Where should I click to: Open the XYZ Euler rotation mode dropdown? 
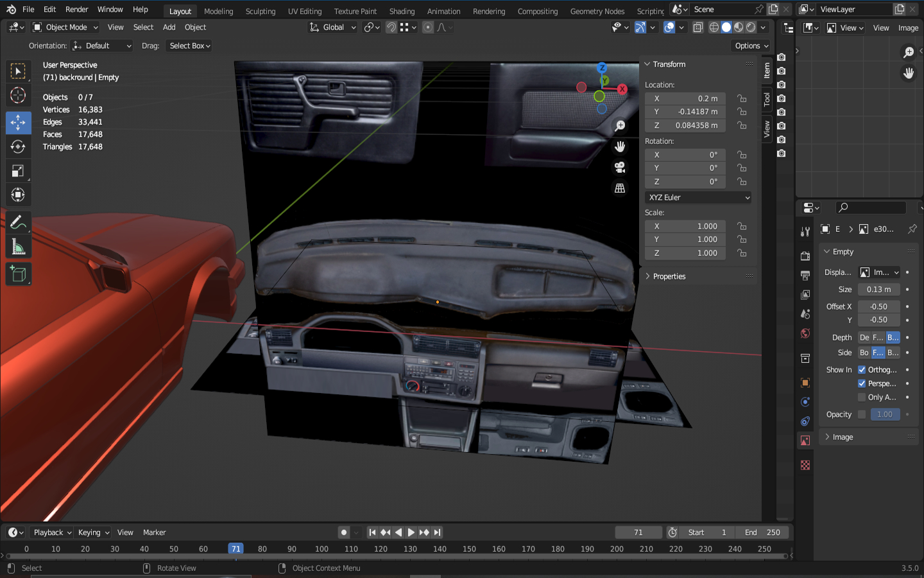click(x=698, y=198)
